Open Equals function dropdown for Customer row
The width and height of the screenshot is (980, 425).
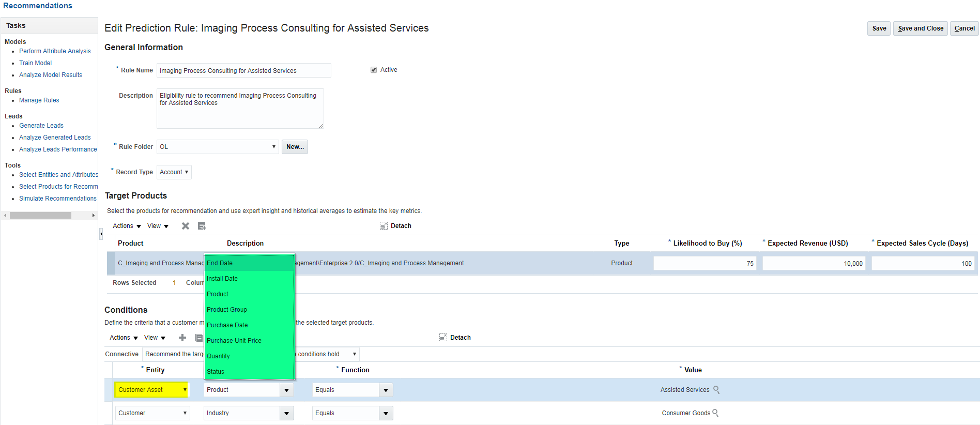point(386,413)
